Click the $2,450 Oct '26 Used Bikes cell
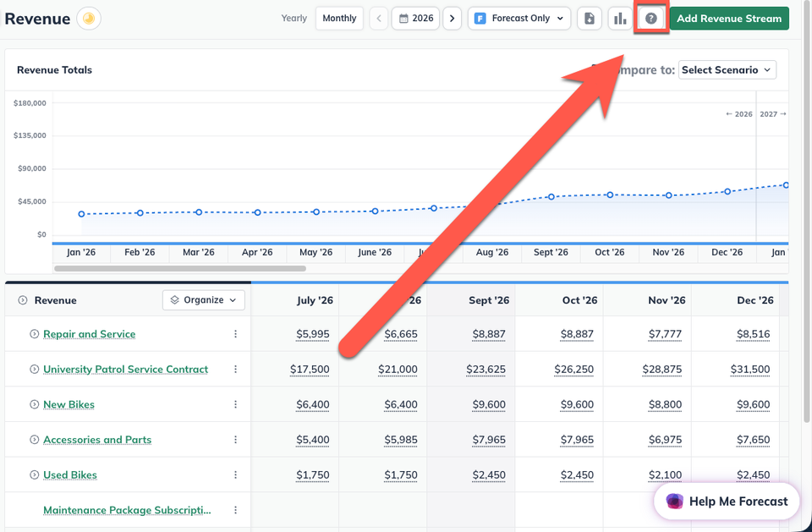The image size is (812, 532). pos(577,475)
